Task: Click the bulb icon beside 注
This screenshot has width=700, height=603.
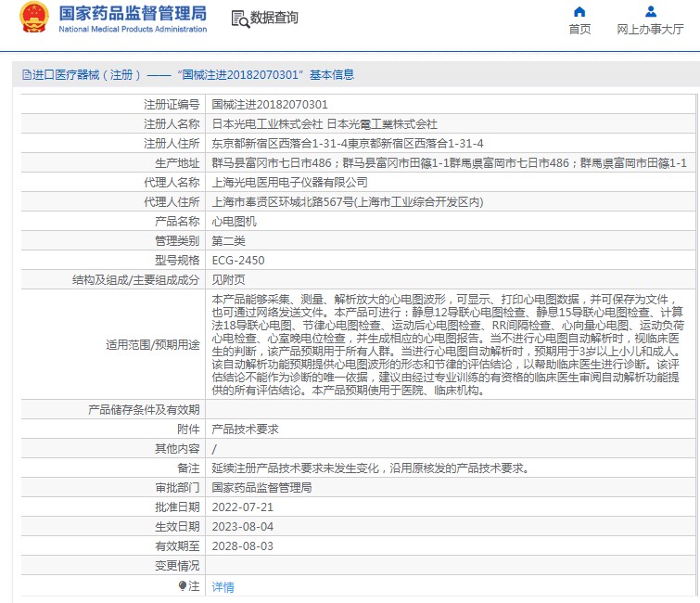Action: coord(182,585)
